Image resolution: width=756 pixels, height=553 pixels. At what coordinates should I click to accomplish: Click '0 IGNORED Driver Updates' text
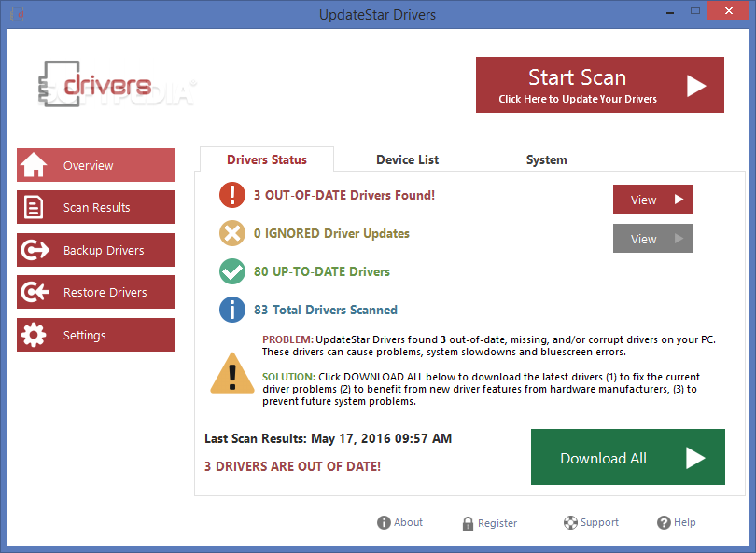331,233
